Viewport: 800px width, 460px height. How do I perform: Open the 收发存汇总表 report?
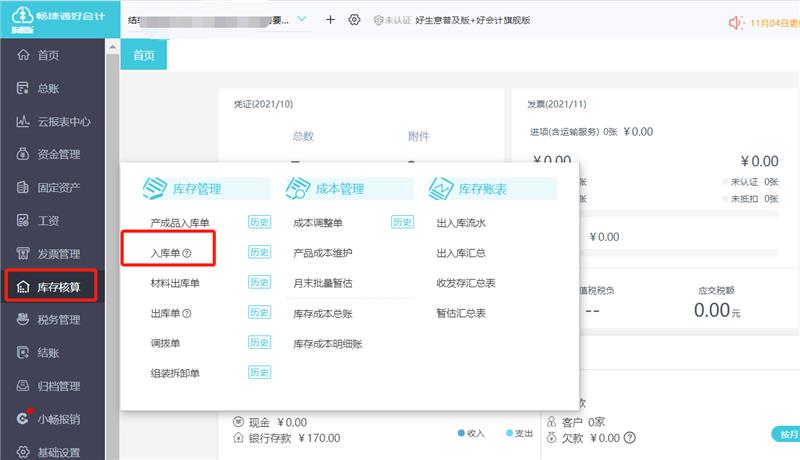[467, 283]
